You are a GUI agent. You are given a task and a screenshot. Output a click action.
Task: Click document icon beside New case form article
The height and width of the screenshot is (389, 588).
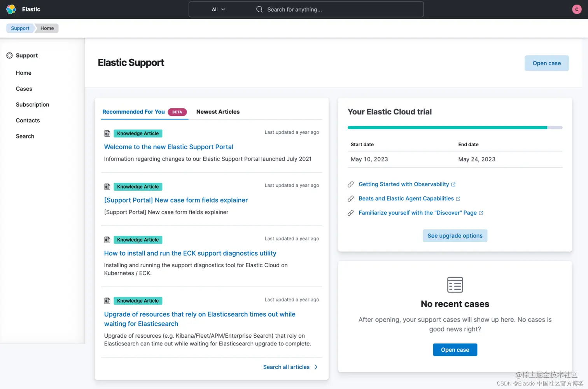point(107,187)
